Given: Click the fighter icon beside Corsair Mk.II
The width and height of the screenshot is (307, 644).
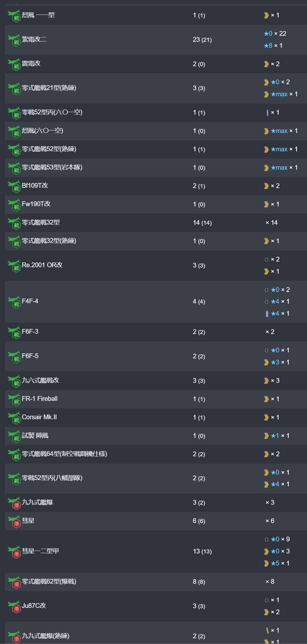Looking at the screenshot, I should coord(14,418).
